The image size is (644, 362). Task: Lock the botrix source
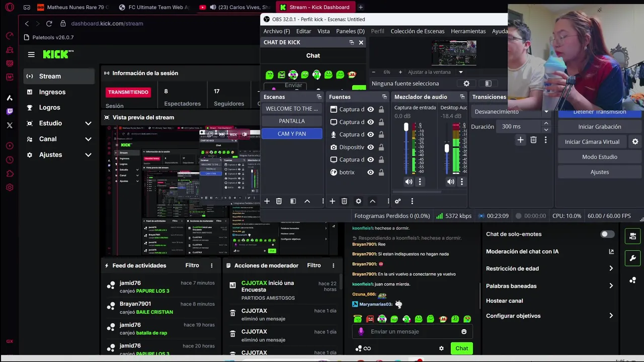point(381,172)
